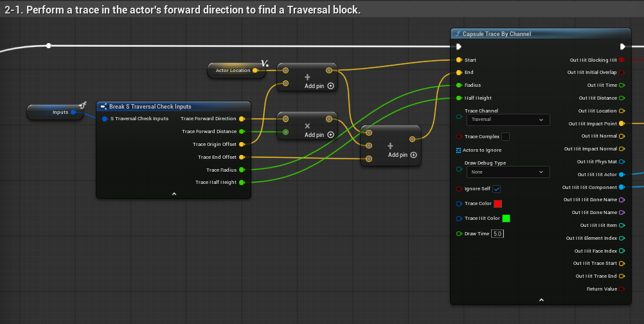Click the Out Hit Hit Actor pin
This screenshot has width=644, height=324.
[622, 174]
